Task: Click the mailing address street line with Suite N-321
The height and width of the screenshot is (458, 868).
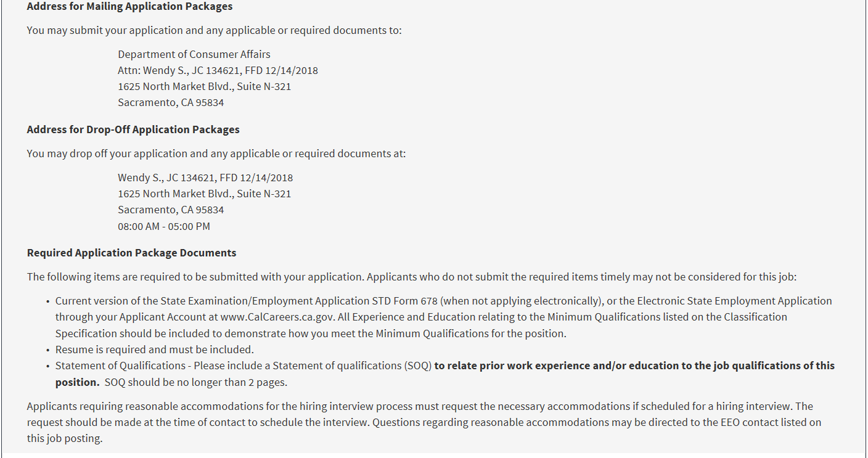Action: [204, 86]
